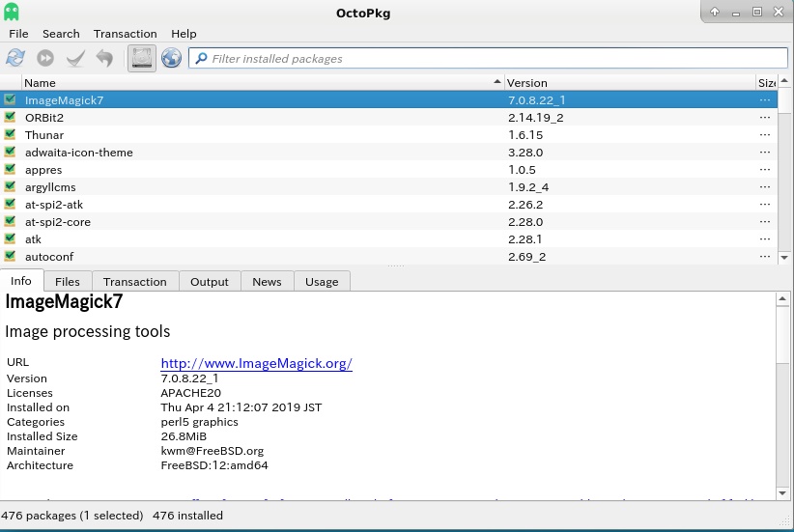The height and width of the screenshot is (532, 794).
Task: Click version cell 2.69_2
Action: [x=526, y=257]
